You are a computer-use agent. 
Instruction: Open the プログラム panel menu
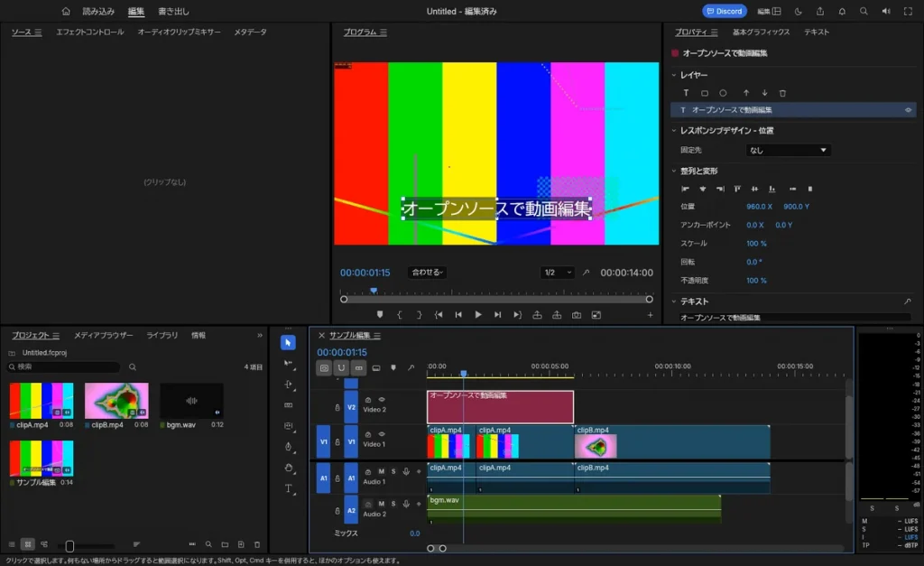coord(383,32)
